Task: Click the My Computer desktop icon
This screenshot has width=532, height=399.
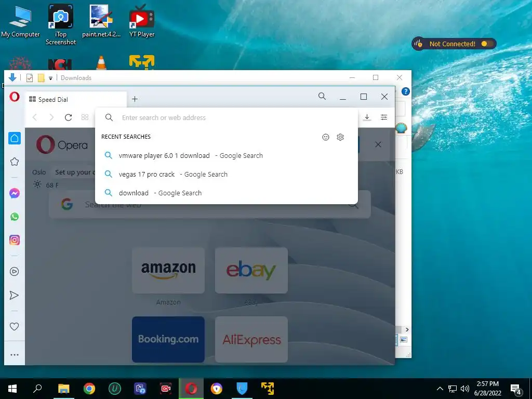Action: [20, 21]
